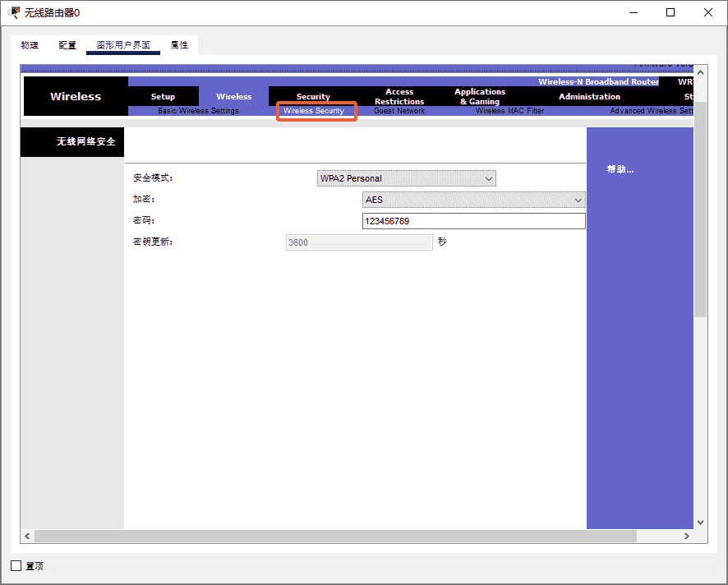Open Wireless MAC Filter settings
The height and width of the screenshot is (585, 728).
(509, 111)
